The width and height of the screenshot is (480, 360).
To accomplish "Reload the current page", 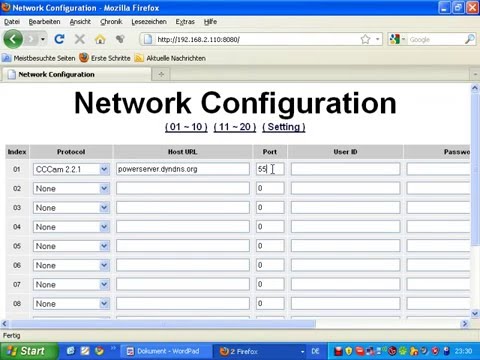I will coord(59,39).
